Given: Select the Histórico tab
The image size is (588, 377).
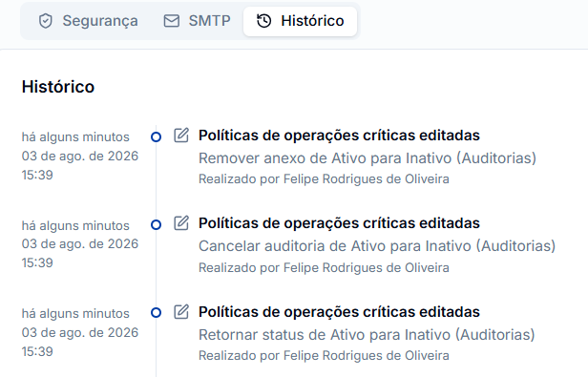Looking at the screenshot, I should pyautogui.click(x=300, y=21).
